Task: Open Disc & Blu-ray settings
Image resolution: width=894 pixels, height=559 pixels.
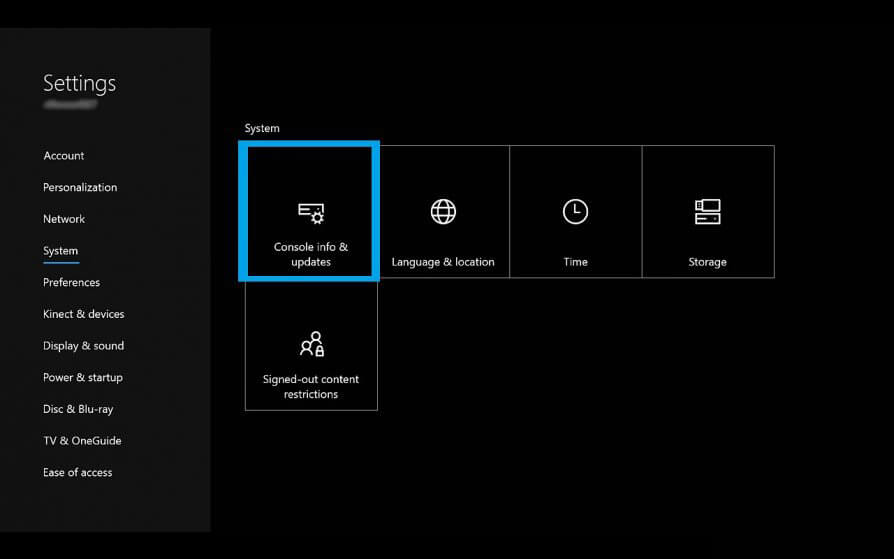Action: click(78, 409)
